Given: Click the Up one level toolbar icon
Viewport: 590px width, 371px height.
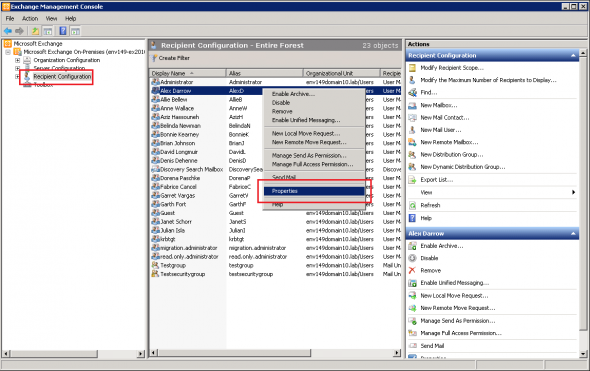Looking at the screenshot, I should point(35,31).
